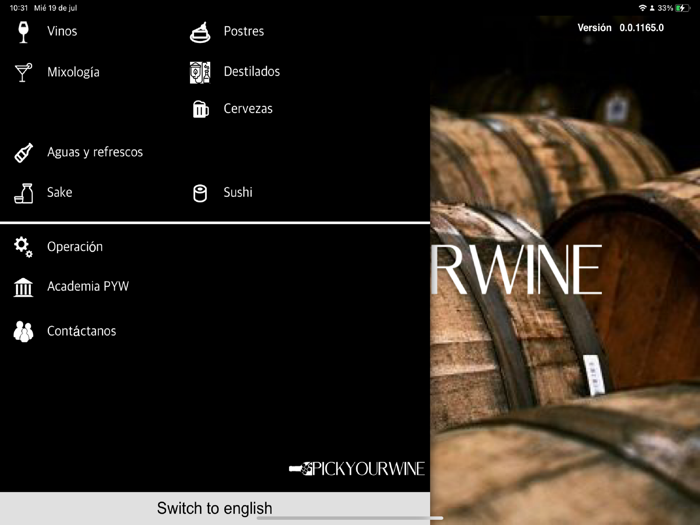Click the Switch to english button
The width and height of the screenshot is (700, 525).
215,508
